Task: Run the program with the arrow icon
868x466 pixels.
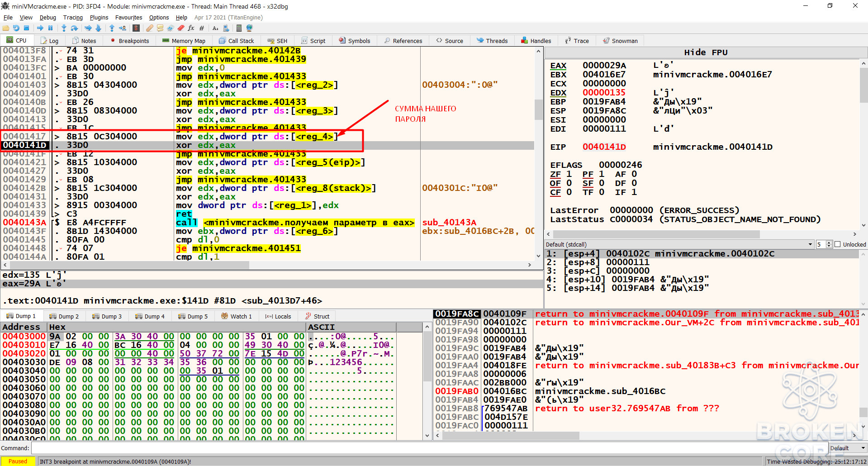Action: coord(40,28)
